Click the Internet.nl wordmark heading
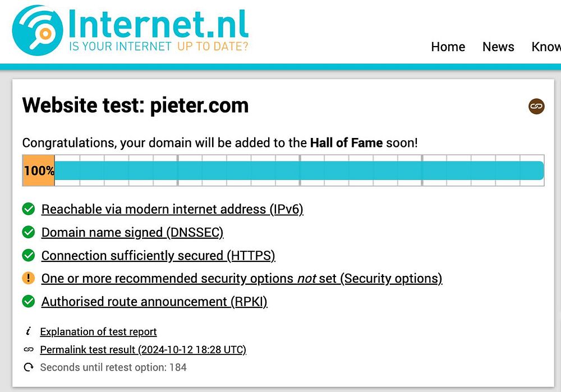Viewport: 561px width, 392px height. coord(158,24)
